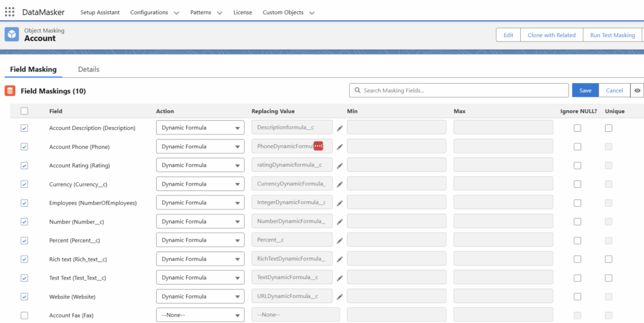Click the orange Field Maskings icon
Image resolution: width=644 pixels, height=323 pixels.
click(x=10, y=90)
